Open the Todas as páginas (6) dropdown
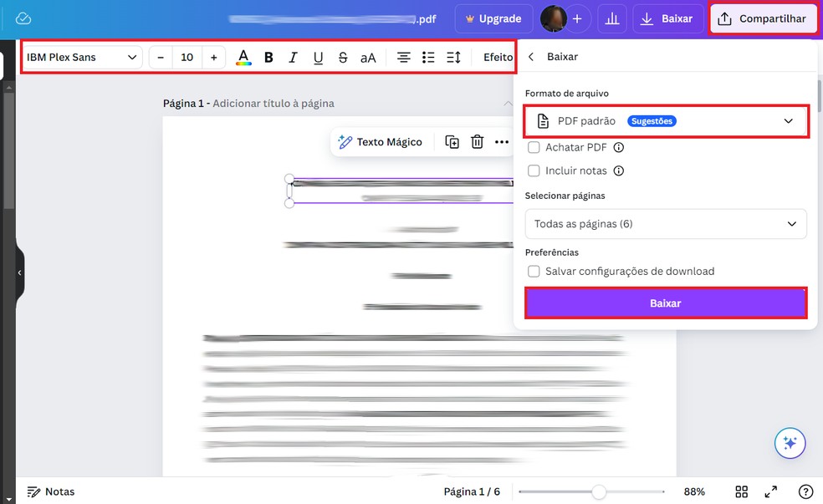 (666, 224)
